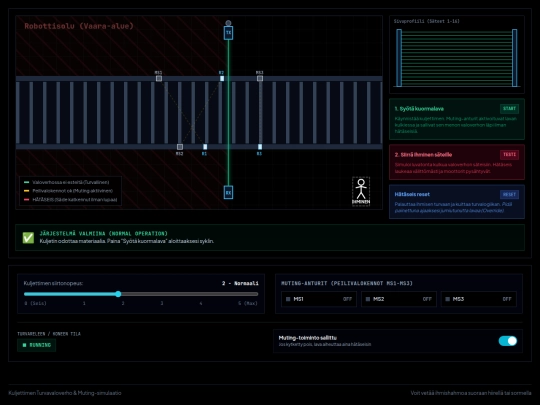
Task: Click the blue RESET button
Action: click(x=509, y=195)
